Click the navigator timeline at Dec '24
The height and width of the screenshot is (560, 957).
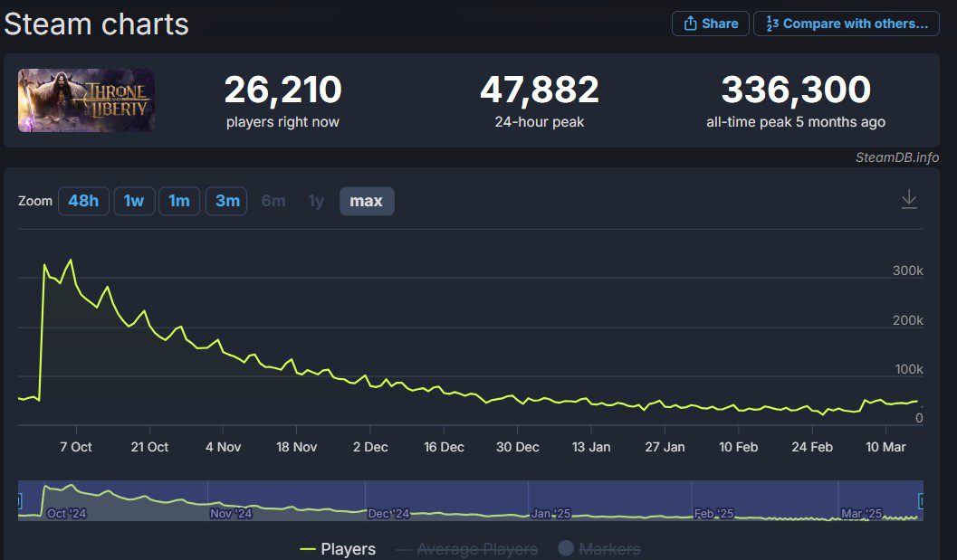(x=389, y=513)
